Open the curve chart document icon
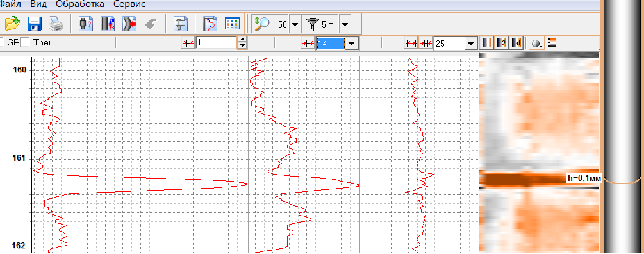 (x=210, y=24)
